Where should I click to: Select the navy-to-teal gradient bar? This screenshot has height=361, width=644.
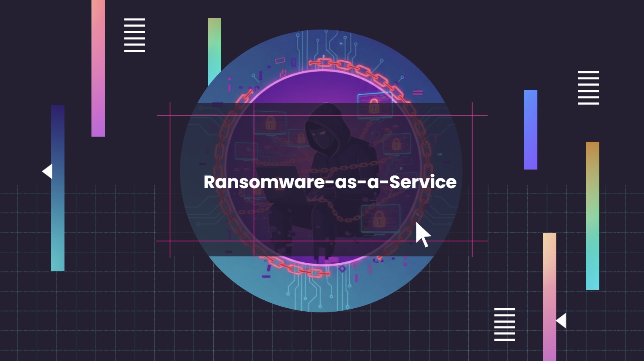tap(58, 188)
